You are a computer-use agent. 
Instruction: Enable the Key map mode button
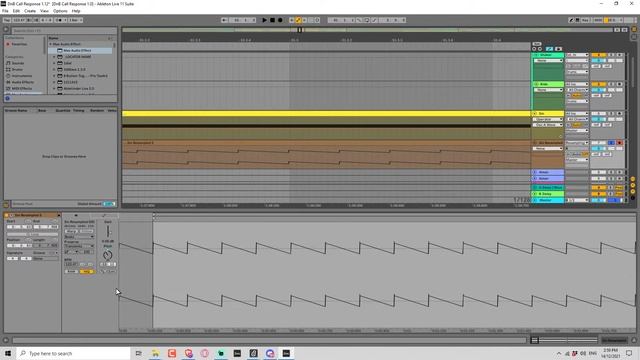pyautogui.click(x=585, y=20)
